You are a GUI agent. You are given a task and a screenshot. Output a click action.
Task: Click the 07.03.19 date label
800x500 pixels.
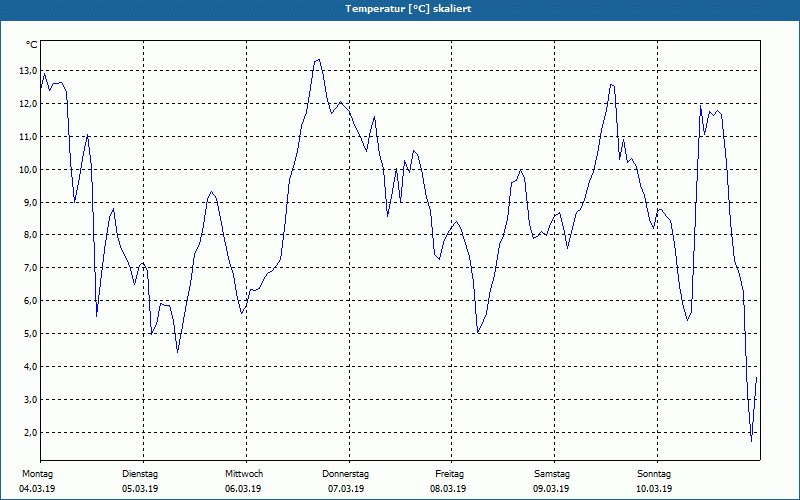click(346, 489)
